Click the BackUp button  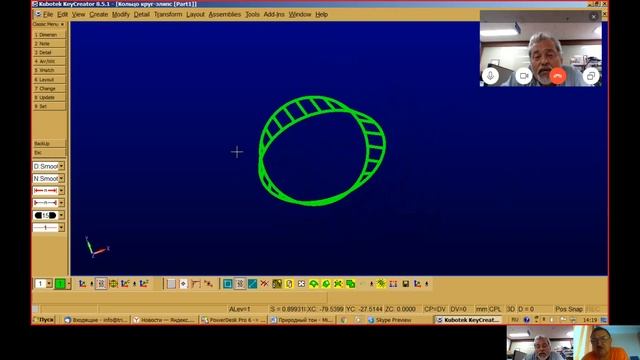(x=49, y=144)
